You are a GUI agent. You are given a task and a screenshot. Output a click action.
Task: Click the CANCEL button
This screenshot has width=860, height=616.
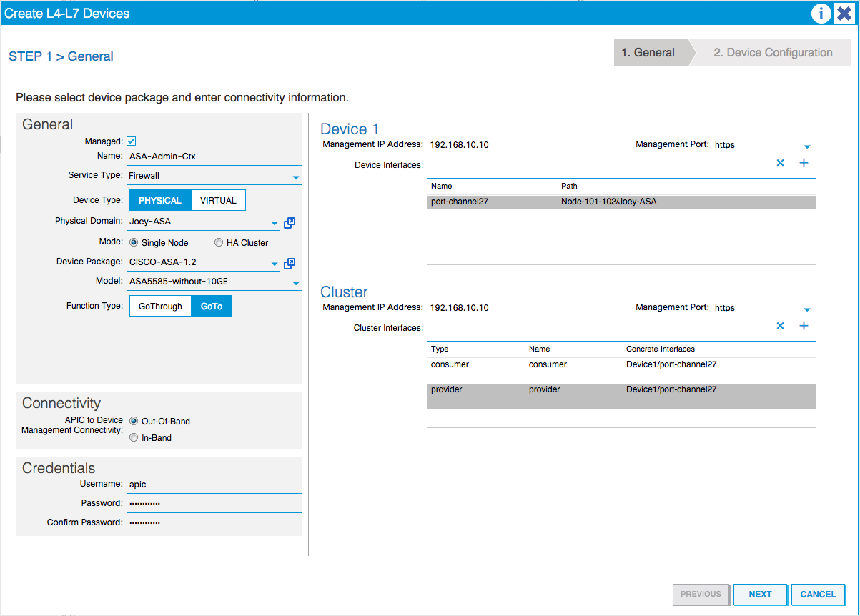tap(818, 595)
